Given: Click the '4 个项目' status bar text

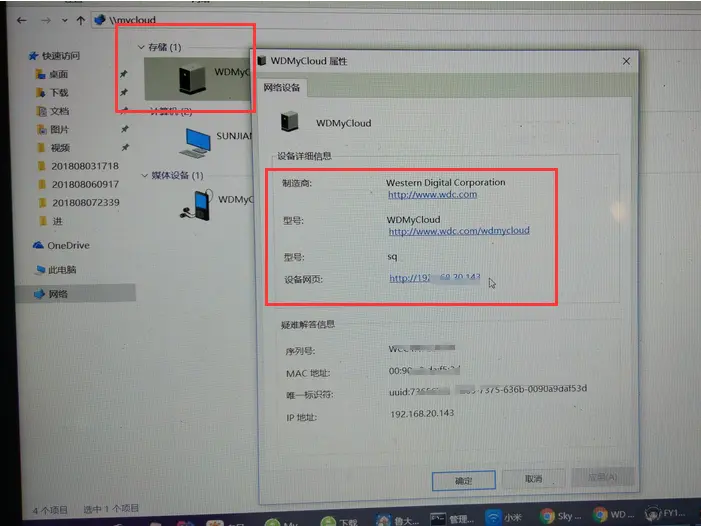Looking at the screenshot, I should point(50,510).
